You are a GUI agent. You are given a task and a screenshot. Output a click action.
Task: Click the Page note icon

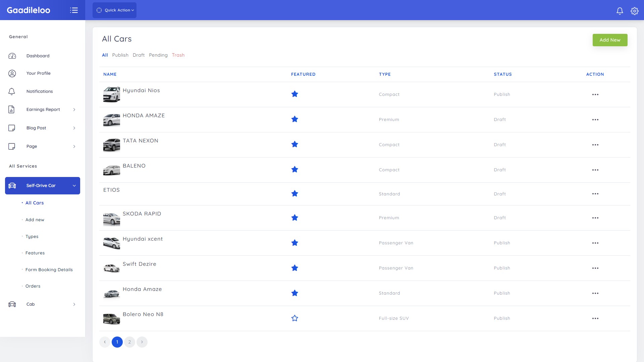pyautogui.click(x=12, y=146)
